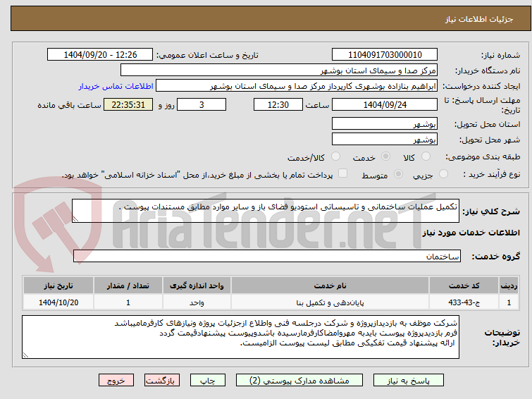Click the ردیف column header

(509, 286)
